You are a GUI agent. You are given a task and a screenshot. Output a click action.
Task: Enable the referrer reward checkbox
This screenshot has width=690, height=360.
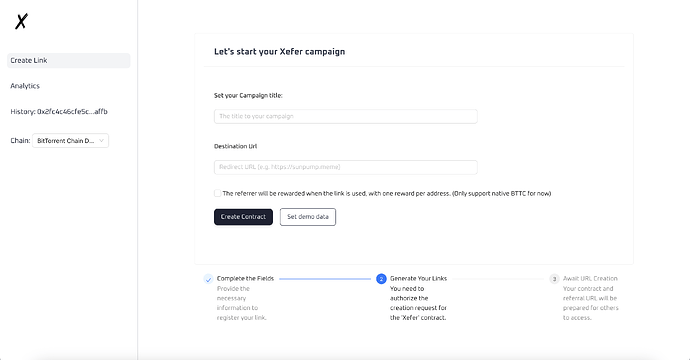[217, 193]
